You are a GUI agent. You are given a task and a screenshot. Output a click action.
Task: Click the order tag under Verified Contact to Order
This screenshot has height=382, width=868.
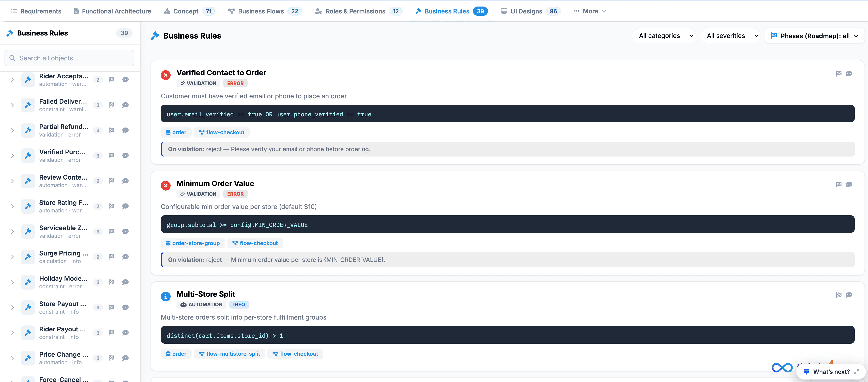[176, 132]
